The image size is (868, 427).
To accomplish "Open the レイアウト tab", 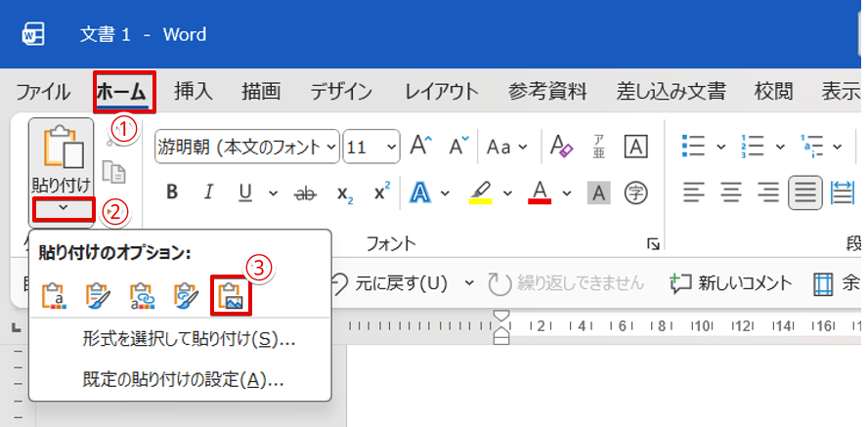I will pyautogui.click(x=441, y=92).
